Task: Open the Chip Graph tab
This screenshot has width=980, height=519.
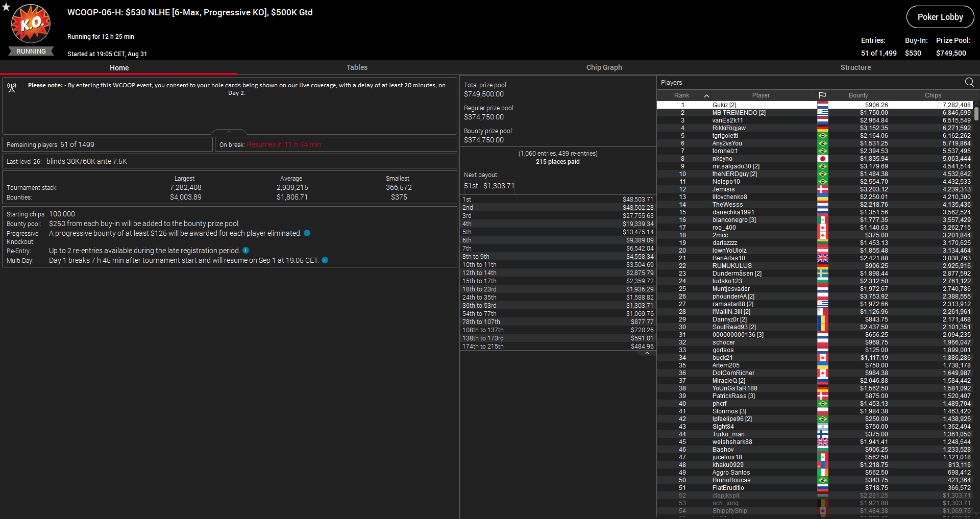Action: click(604, 67)
